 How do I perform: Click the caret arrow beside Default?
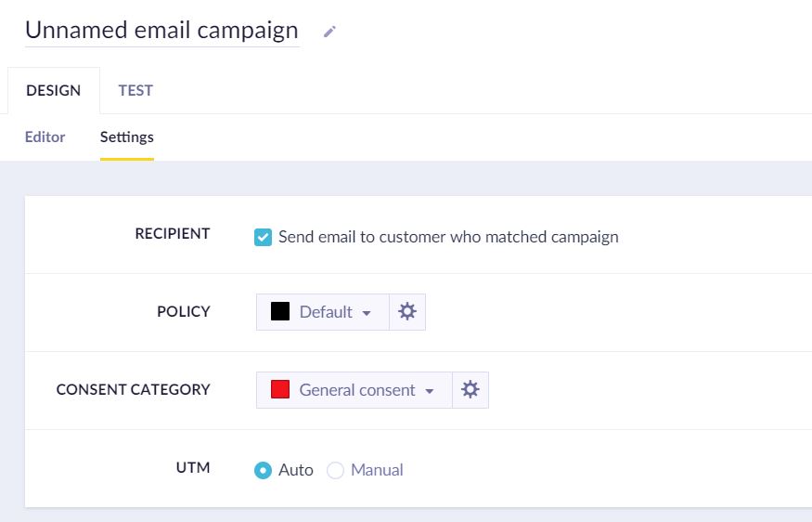367,313
